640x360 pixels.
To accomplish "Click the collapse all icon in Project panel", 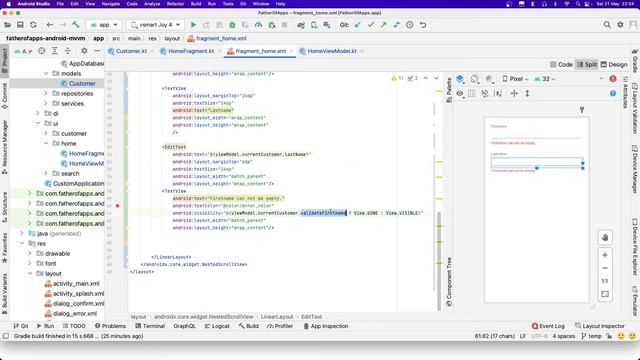I will [68, 51].
